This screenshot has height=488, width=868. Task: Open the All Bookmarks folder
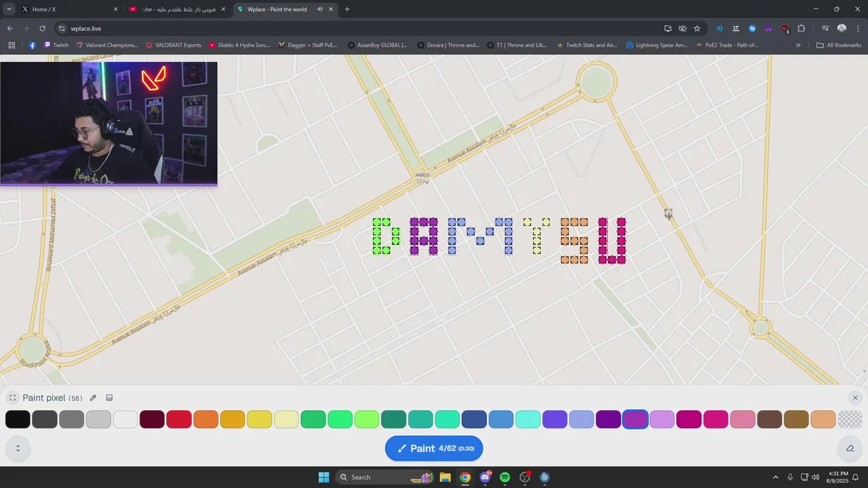point(839,45)
